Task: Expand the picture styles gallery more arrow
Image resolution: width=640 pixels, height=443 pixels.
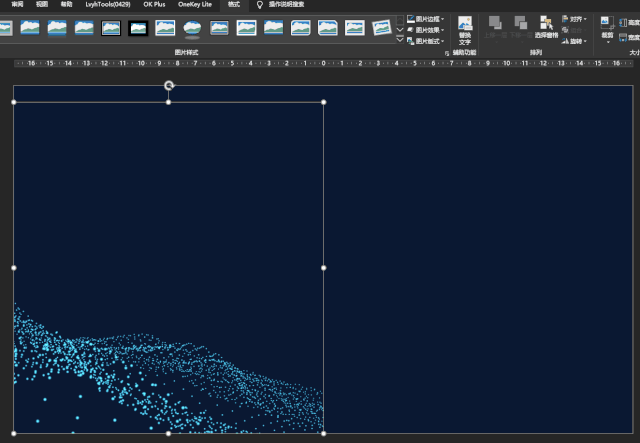Action: point(400,39)
